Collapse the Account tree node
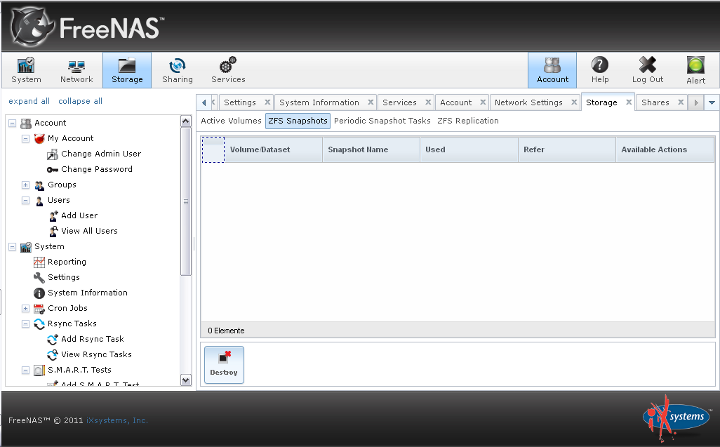Image resolution: width=720 pixels, height=447 pixels. (12, 123)
